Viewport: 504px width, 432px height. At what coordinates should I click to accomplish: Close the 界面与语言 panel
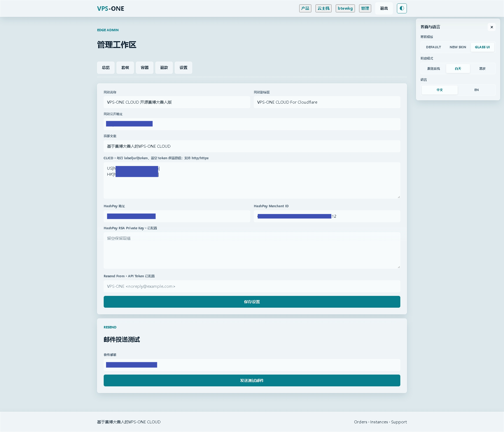click(x=492, y=27)
